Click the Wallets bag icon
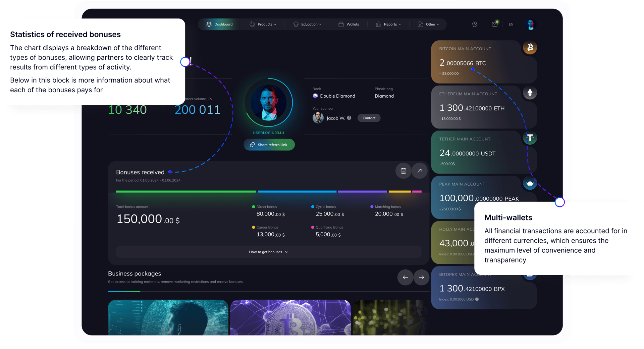Viewport: 644px width, 349px height. [341, 24]
